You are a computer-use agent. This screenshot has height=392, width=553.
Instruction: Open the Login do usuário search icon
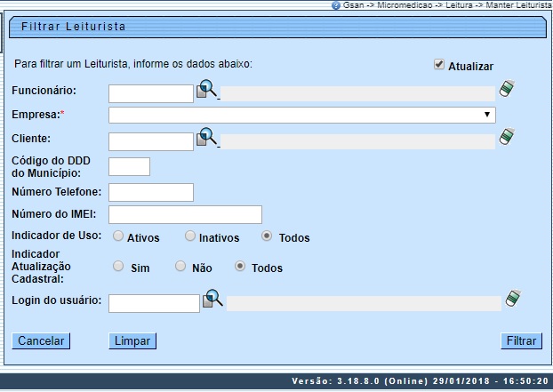[x=212, y=300]
